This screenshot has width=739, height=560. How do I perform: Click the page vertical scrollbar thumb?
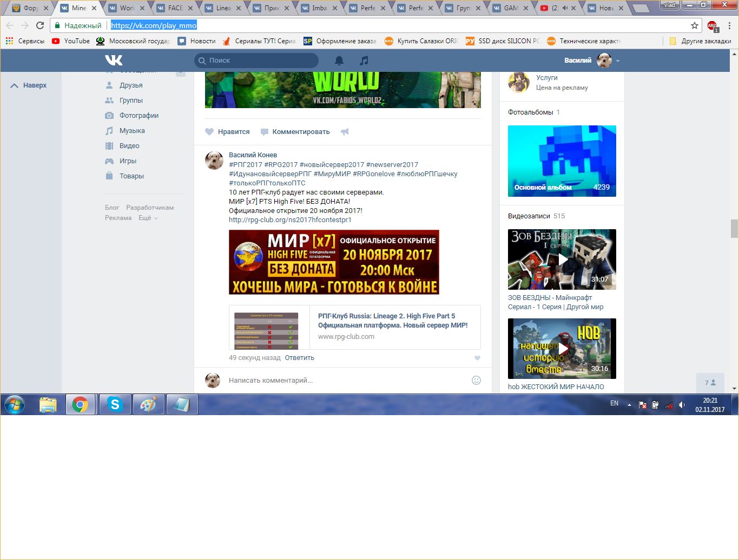734,229
